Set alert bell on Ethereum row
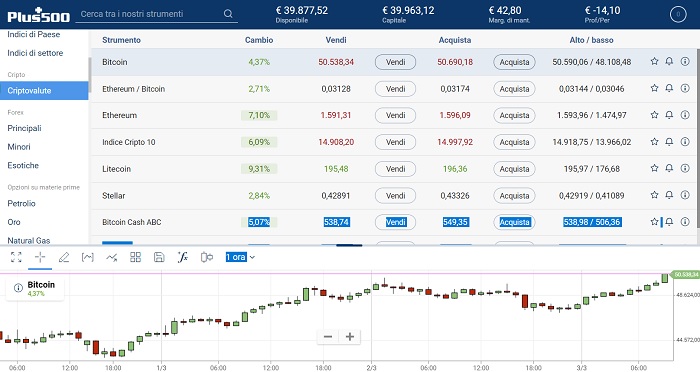 (669, 115)
